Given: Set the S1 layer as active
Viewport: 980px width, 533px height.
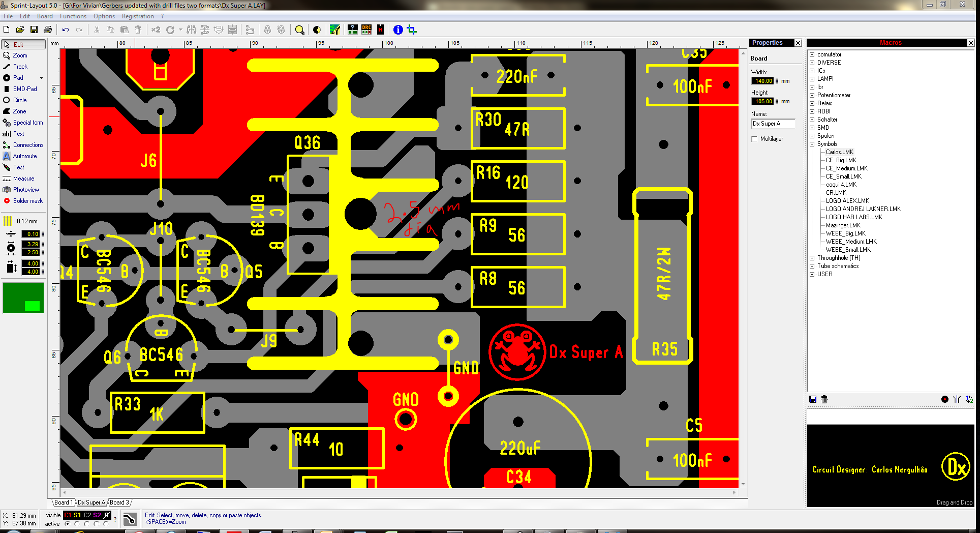Looking at the screenshot, I should [x=77, y=524].
